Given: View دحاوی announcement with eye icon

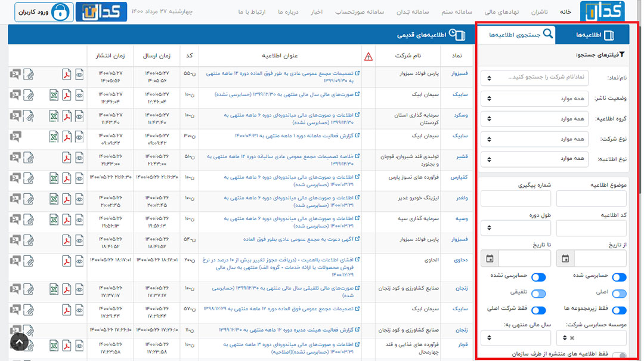Looking at the screenshot, I should coord(79,261).
